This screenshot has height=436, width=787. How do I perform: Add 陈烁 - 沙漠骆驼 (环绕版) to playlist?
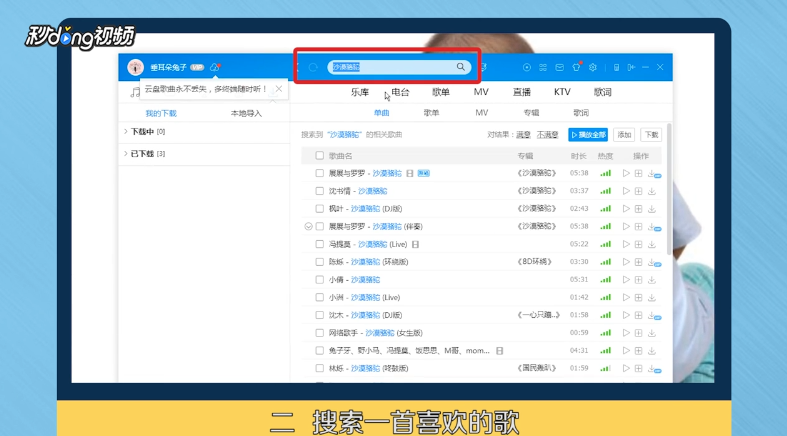pos(638,262)
